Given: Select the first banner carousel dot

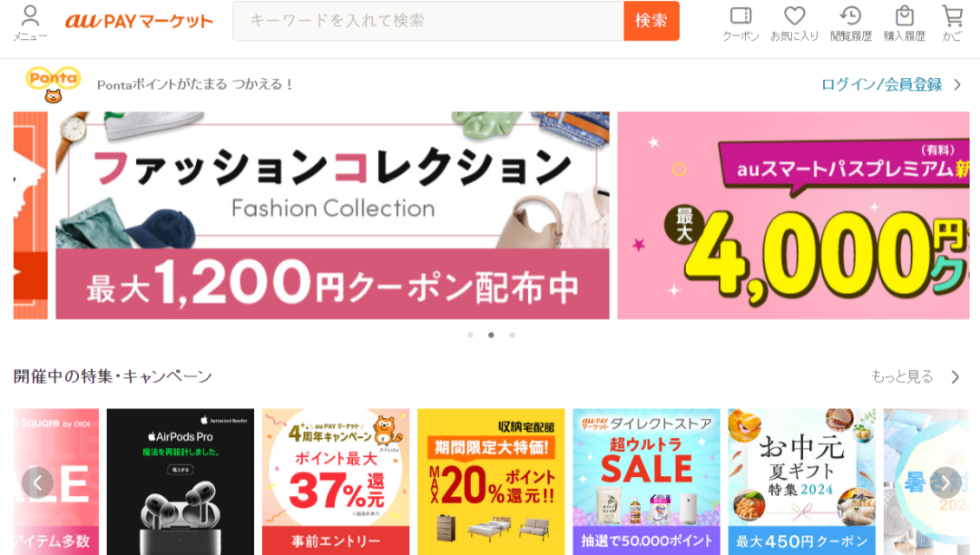Looking at the screenshot, I should [x=471, y=336].
